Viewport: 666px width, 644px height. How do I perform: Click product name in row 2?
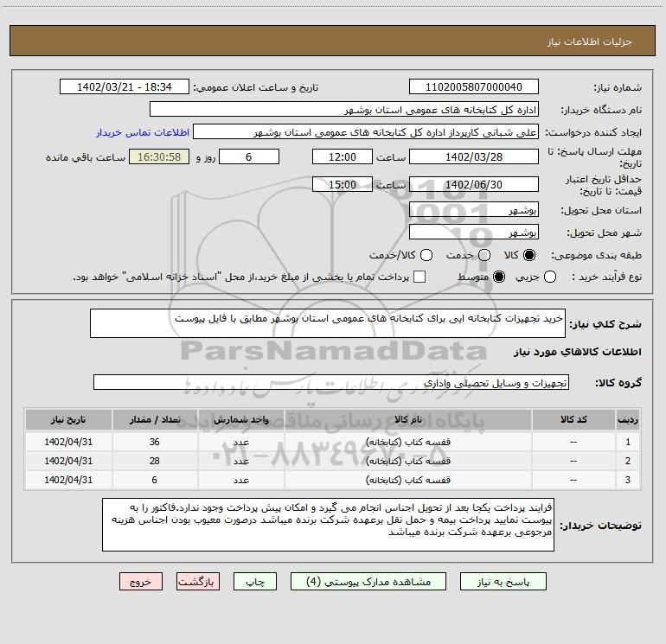click(x=407, y=461)
